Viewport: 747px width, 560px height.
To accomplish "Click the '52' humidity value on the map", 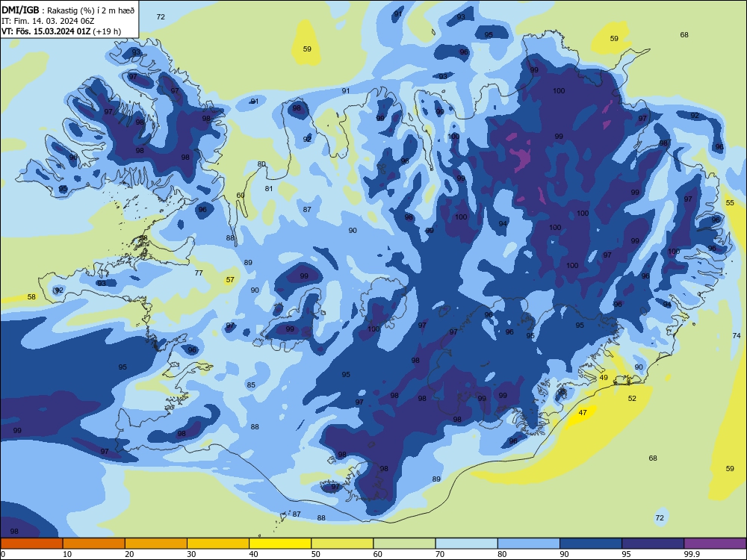I will click(632, 398).
